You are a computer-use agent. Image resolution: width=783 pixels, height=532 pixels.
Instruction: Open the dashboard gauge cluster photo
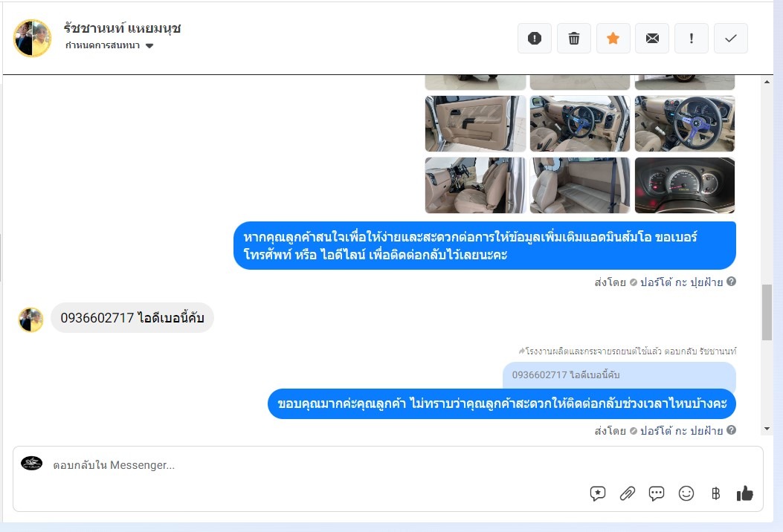coord(685,185)
